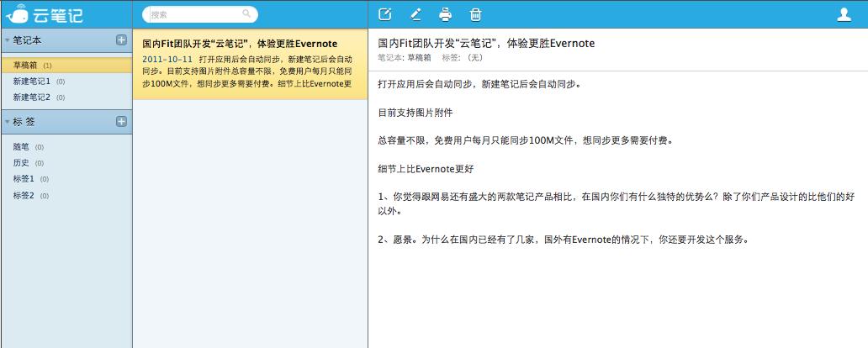The width and height of the screenshot is (868, 348).
Task: Click the date 2011-10-11 in note list
Action: click(x=167, y=59)
